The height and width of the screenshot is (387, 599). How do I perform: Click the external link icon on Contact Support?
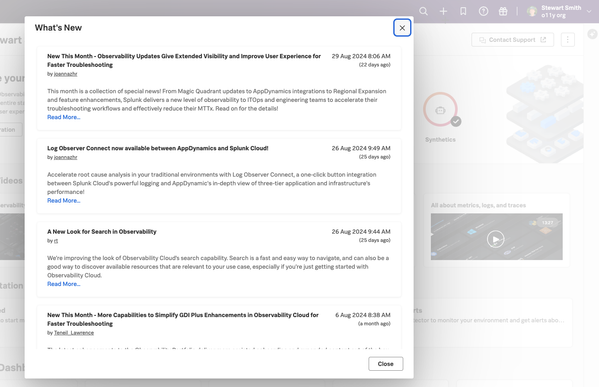coord(543,40)
